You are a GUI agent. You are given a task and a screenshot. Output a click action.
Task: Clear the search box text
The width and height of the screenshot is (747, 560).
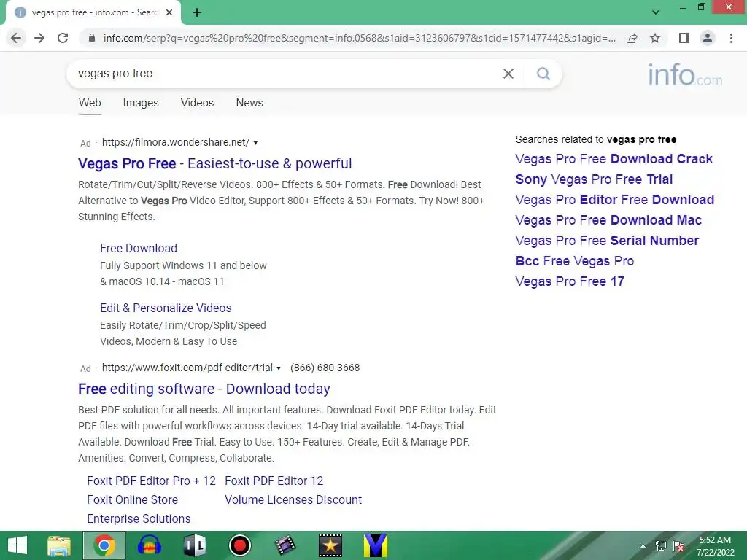coord(508,74)
